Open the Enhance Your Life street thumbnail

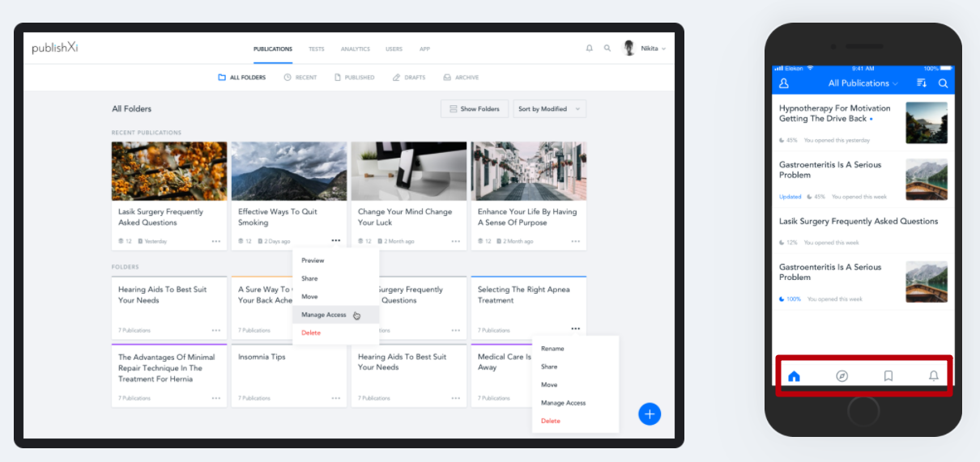(x=529, y=172)
